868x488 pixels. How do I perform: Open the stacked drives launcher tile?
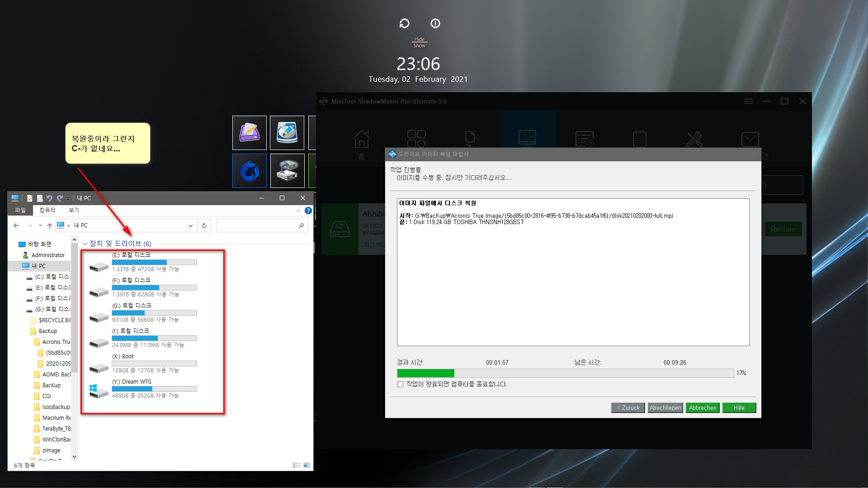287,171
